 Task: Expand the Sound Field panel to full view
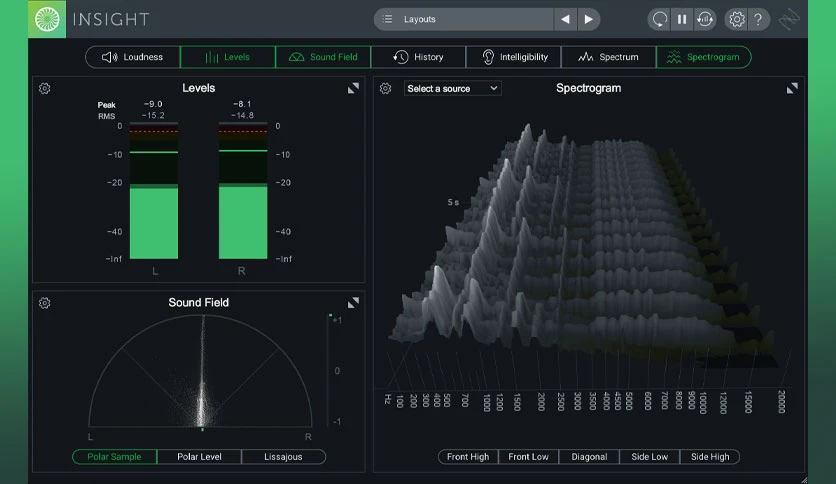click(x=353, y=303)
